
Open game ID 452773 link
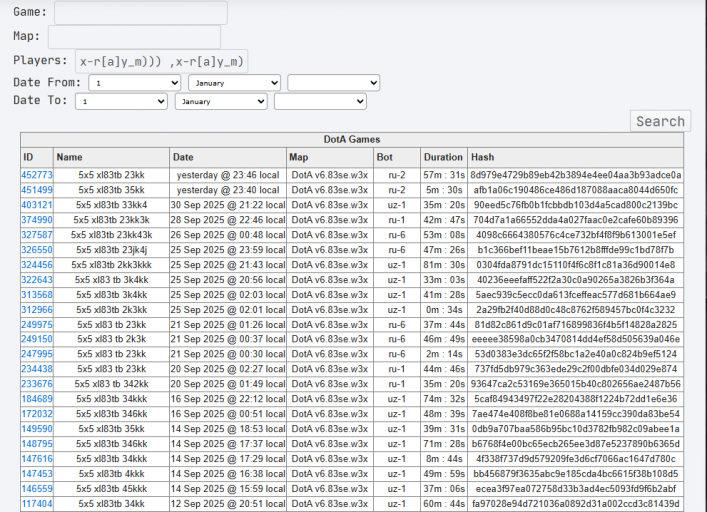pyautogui.click(x=37, y=175)
